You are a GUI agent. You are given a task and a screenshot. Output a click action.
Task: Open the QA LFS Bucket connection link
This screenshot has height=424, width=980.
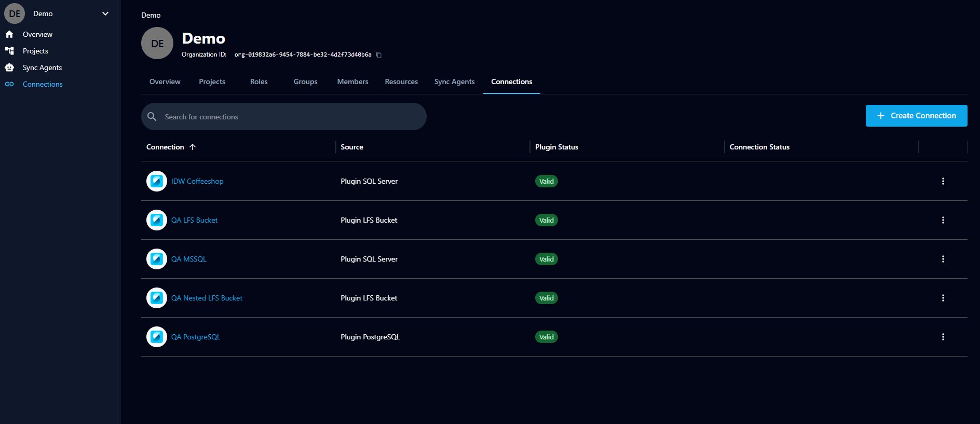tap(194, 220)
